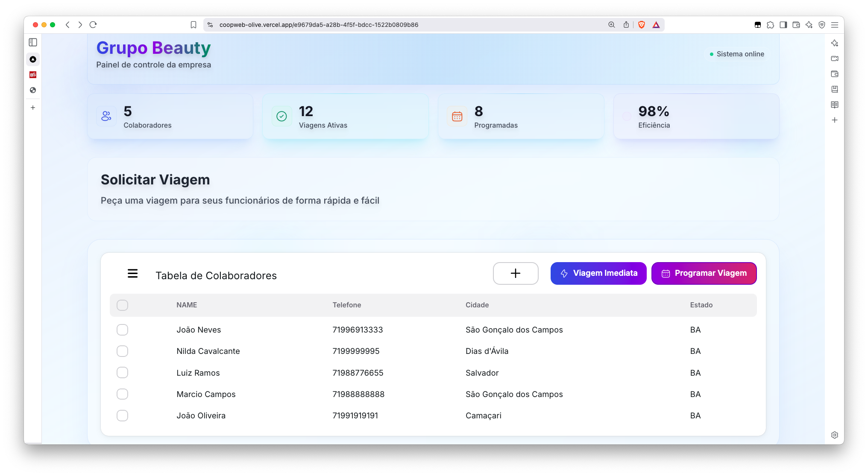Open the browser main menu
This screenshot has width=868, height=476.
coord(834,25)
